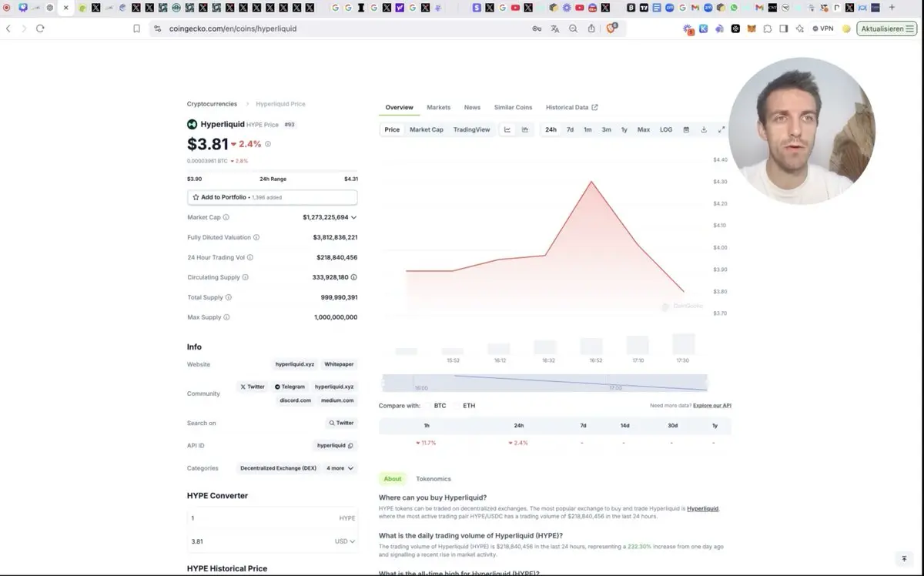Switch to the News tab
The image size is (924, 576).
[472, 107]
